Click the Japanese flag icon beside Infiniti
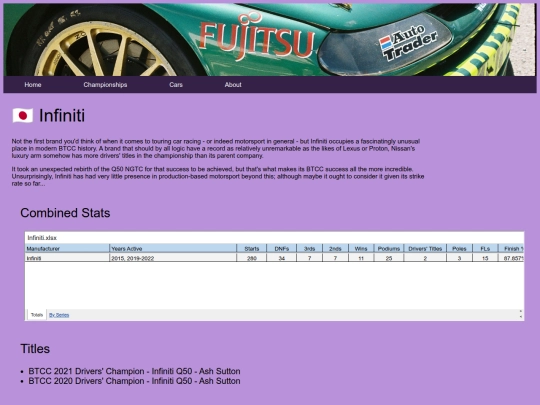Screen dimensions: 540x405 click(x=23, y=115)
